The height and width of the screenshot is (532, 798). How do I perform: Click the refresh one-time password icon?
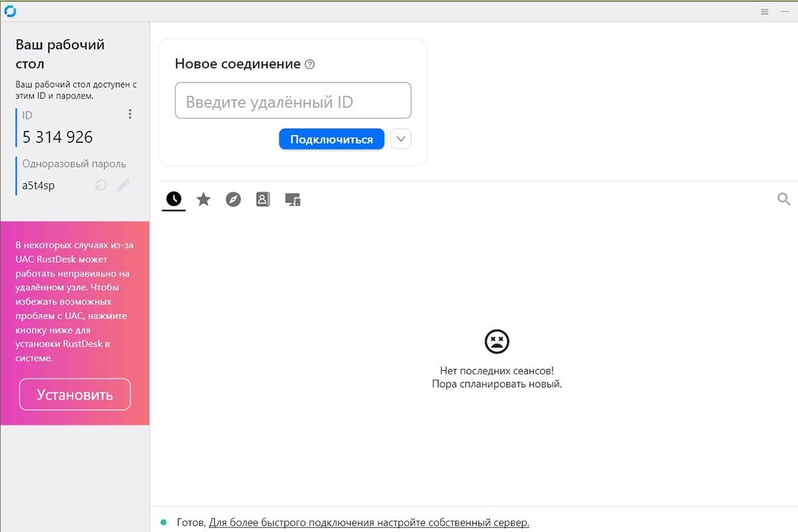(x=101, y=186)
